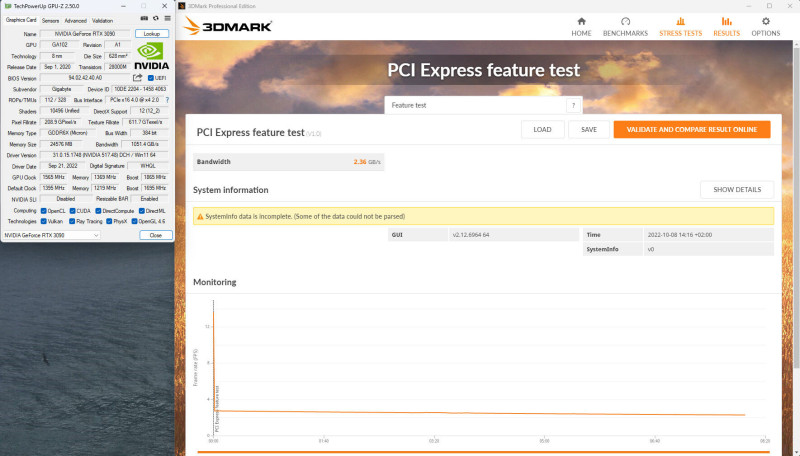Click the Bandwidth 2.36 GB/s result
This screenshot has height=456, width=800.
(x=288, y=162)
